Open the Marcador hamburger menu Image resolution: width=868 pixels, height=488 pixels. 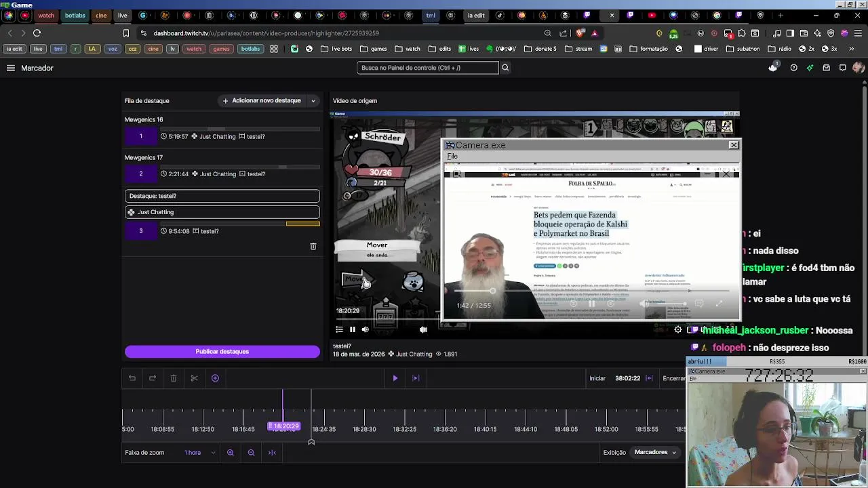11,68
